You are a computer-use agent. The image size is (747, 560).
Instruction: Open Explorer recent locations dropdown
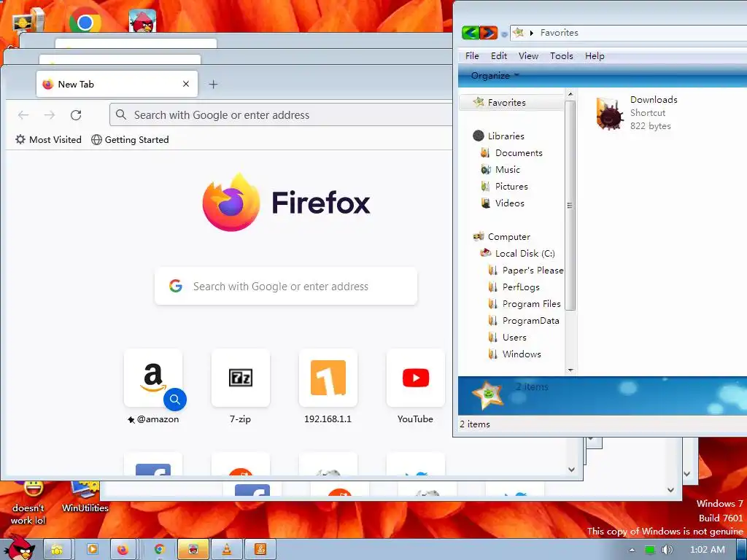[x=504, y=34]
